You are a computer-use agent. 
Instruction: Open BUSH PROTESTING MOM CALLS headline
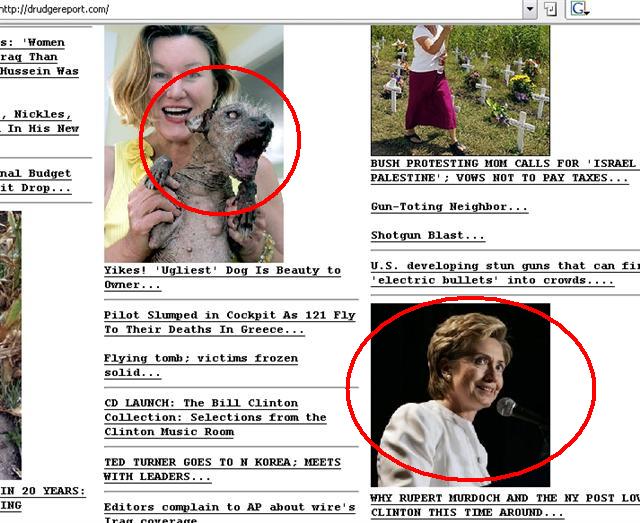505,171
